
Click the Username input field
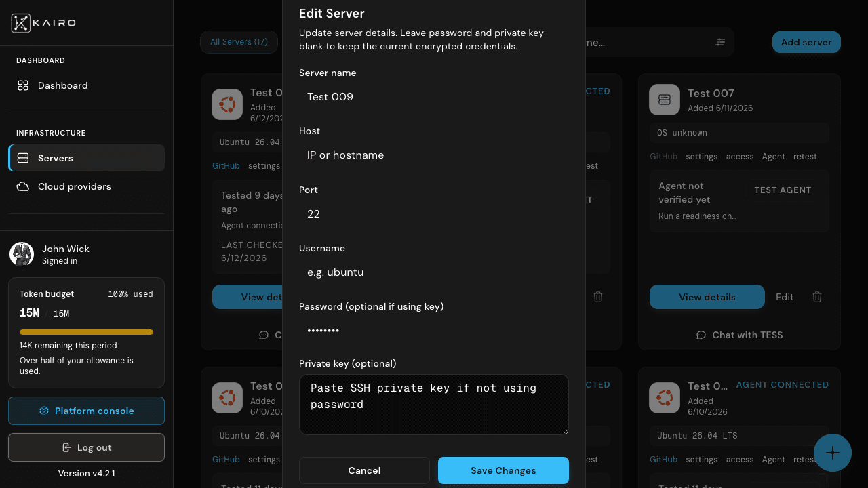pyautogui.click(x=434, y=272)
